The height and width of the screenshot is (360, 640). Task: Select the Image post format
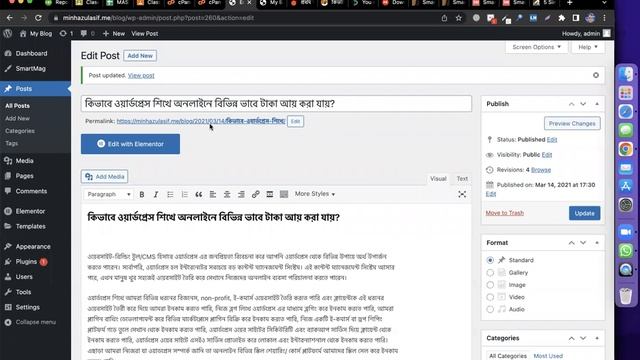tap(490, 284)
